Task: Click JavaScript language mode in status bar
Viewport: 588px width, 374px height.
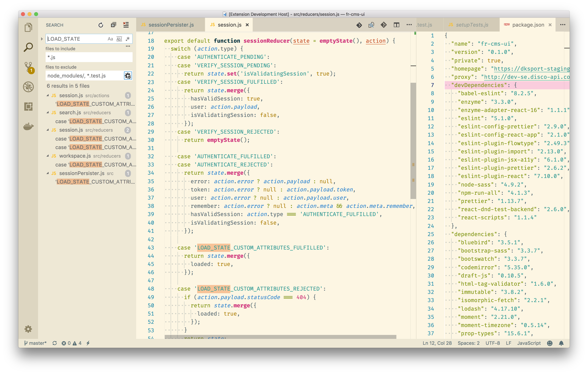Action: click(x=529, y=343)
